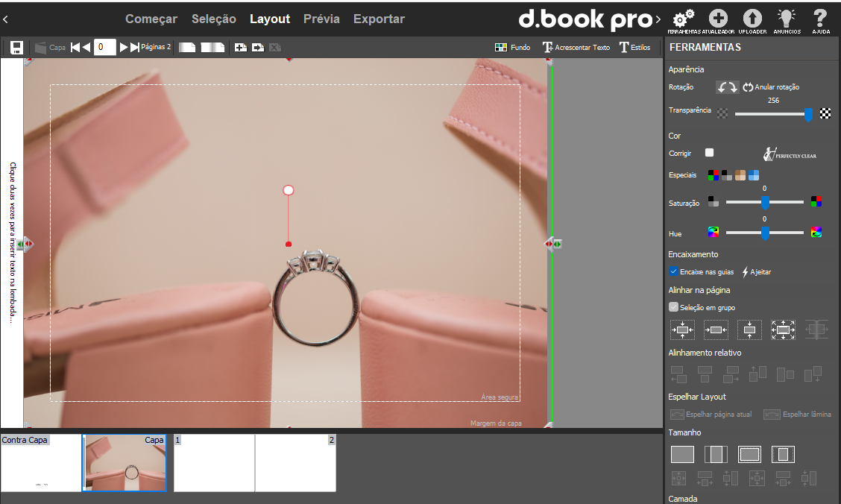This screenshot has width=841, height=504.
Task: Save the project with the floppy disk icon
Action: [x=16, y=48]
